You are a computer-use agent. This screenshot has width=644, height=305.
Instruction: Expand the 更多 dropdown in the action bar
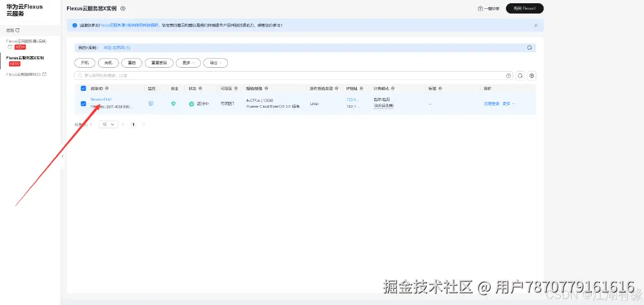[188, 63]
